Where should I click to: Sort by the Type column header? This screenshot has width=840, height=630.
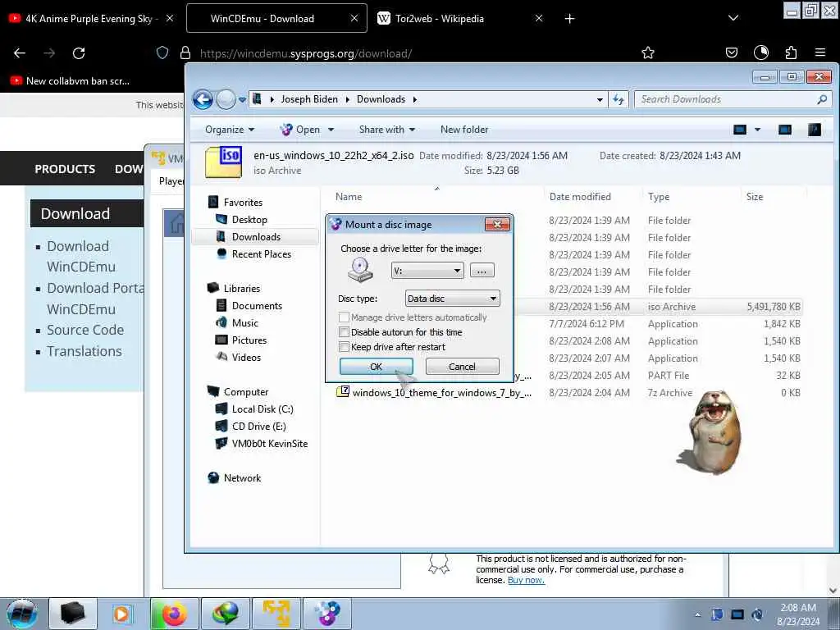(x=692, y=197)
